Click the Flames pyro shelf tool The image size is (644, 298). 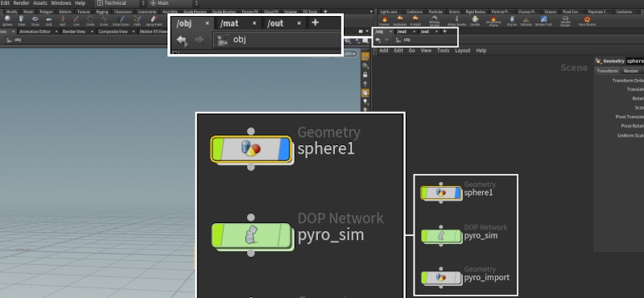[385, 21]
